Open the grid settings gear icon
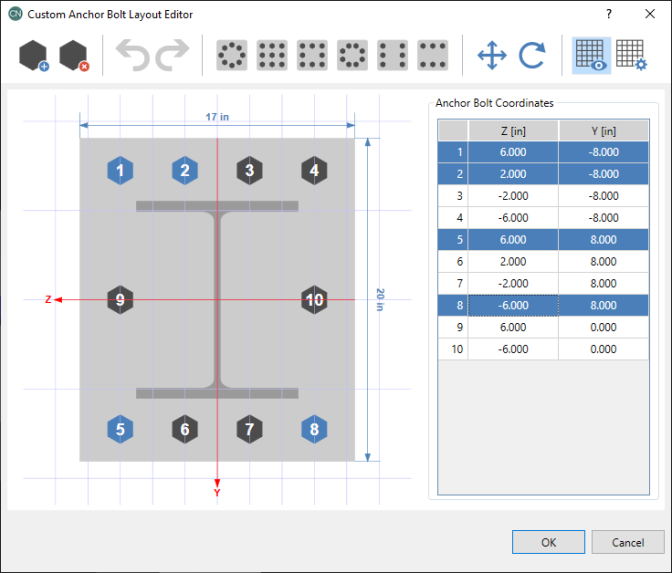This screenshot has width=672, height=573. point(631,56)
